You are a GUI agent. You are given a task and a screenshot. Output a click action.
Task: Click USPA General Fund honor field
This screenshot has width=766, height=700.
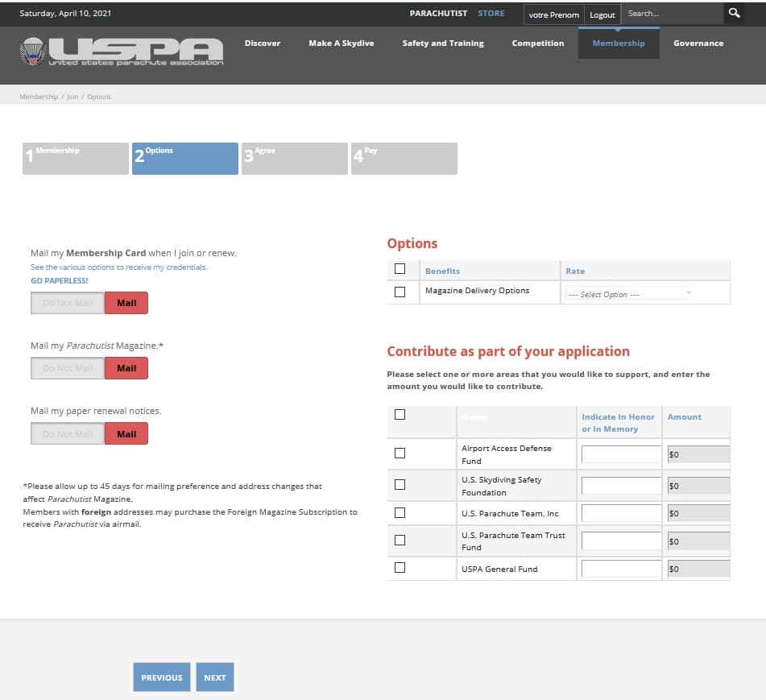pyautogui.click(x=621, y=569)
